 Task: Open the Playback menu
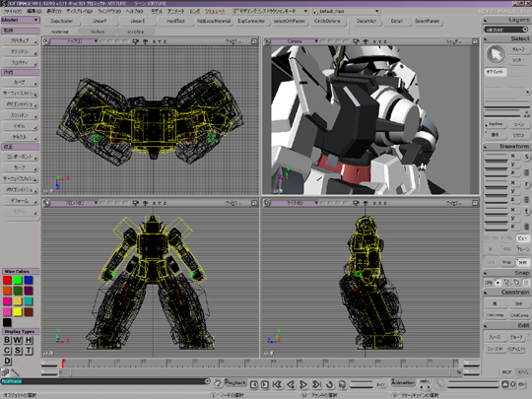235,382
